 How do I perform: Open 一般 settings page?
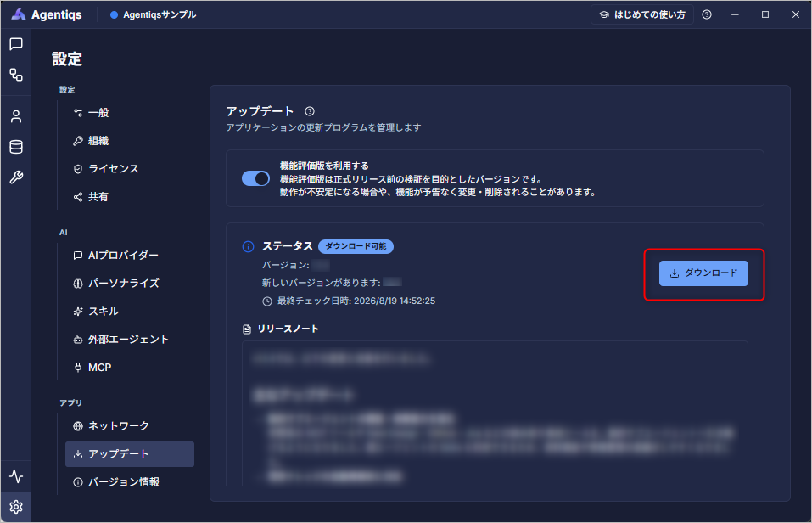130,113
